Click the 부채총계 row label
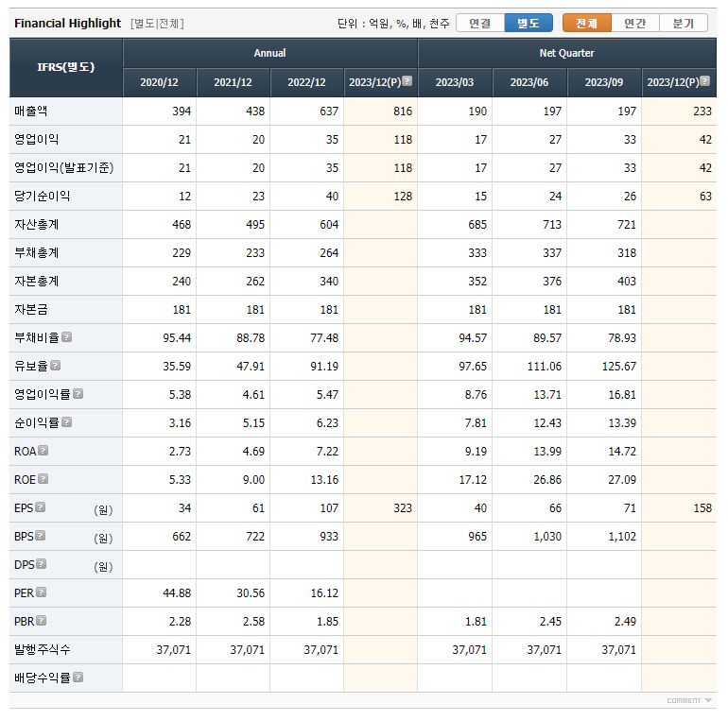The width and height of the screenshot is (728, 721). coord(37,253)
